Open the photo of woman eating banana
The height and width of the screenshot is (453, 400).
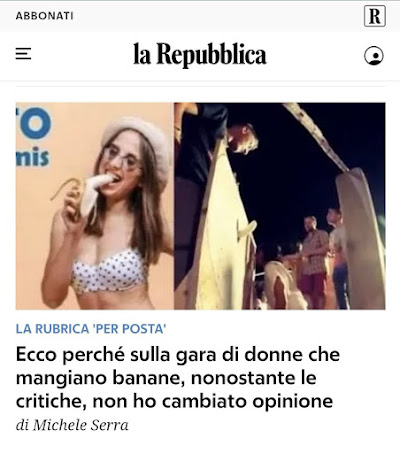[x=95, y=206]
